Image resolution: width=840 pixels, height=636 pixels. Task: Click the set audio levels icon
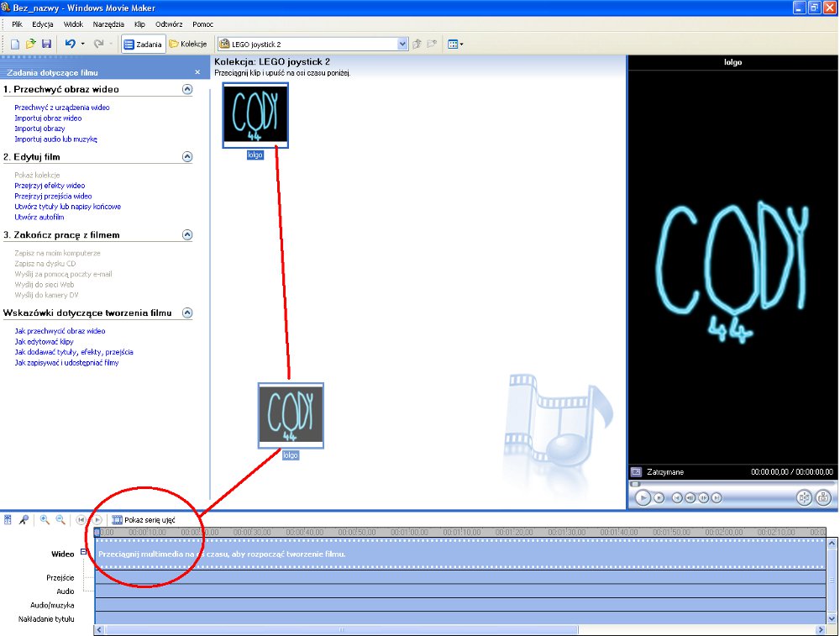coord(8,520)
